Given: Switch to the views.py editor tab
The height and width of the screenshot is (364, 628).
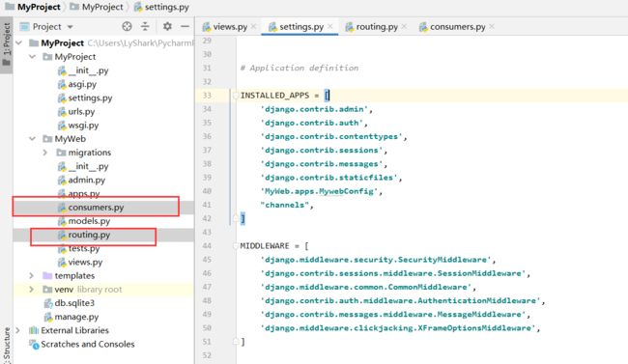Looking at the screenshot, I should pyautogui.click(x=230, y=27).
